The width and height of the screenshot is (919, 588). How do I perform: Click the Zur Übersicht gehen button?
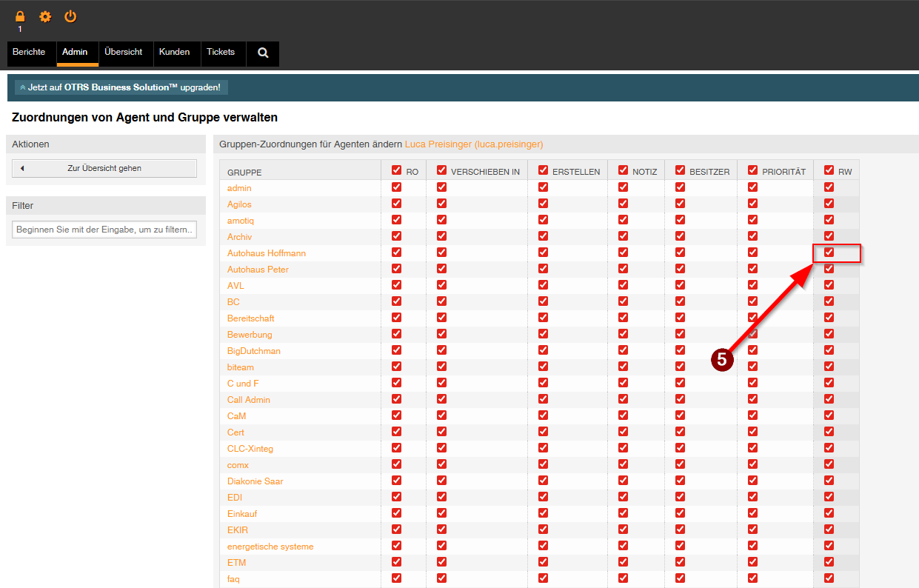coord(104,168)
